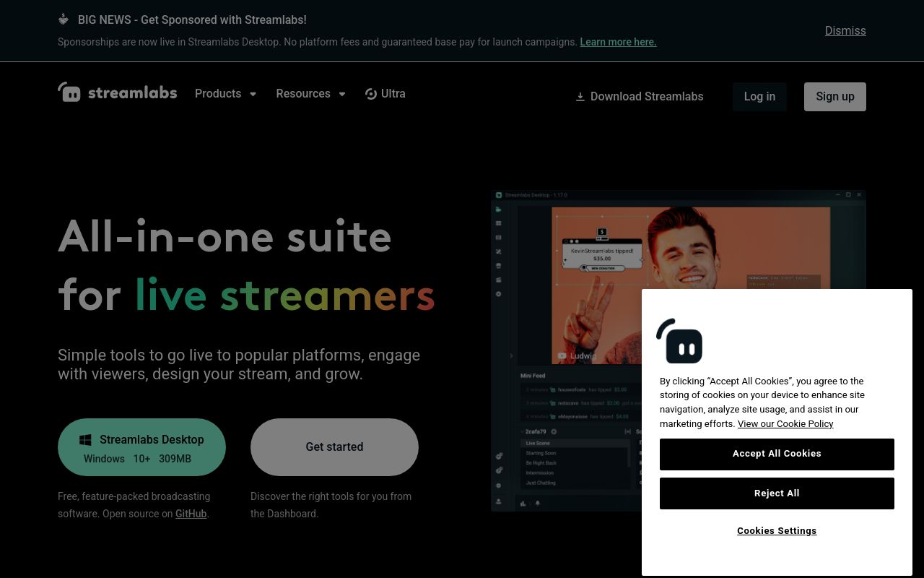Click 'Discover the right tools for you' text
This screenshot has height=578, width=924.
pyautogui.click(x=331, y=505)
